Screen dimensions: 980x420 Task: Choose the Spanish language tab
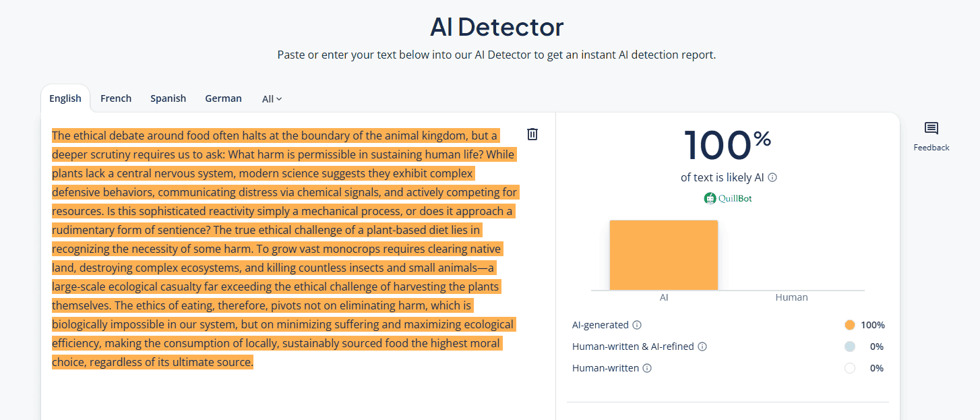[x=168, y=98]
